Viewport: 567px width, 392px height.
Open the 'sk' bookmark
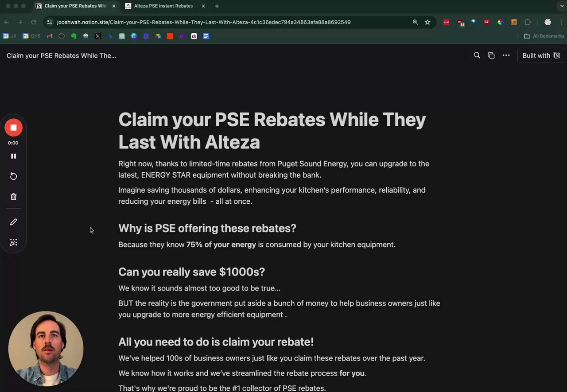click(194, 36)
